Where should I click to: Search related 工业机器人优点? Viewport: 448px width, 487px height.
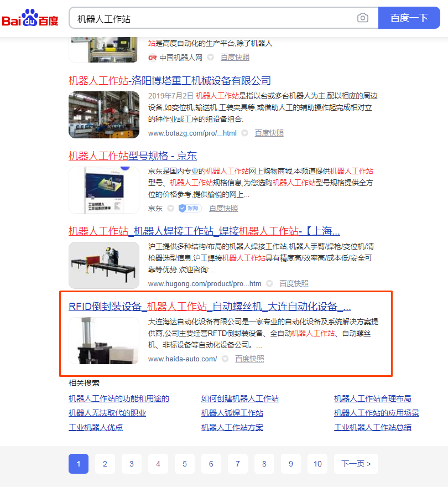click(96, 427)
